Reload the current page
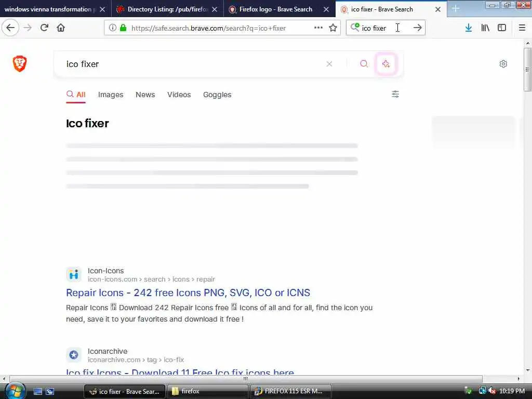Screen dimensions: 532x399 [45, 28]
